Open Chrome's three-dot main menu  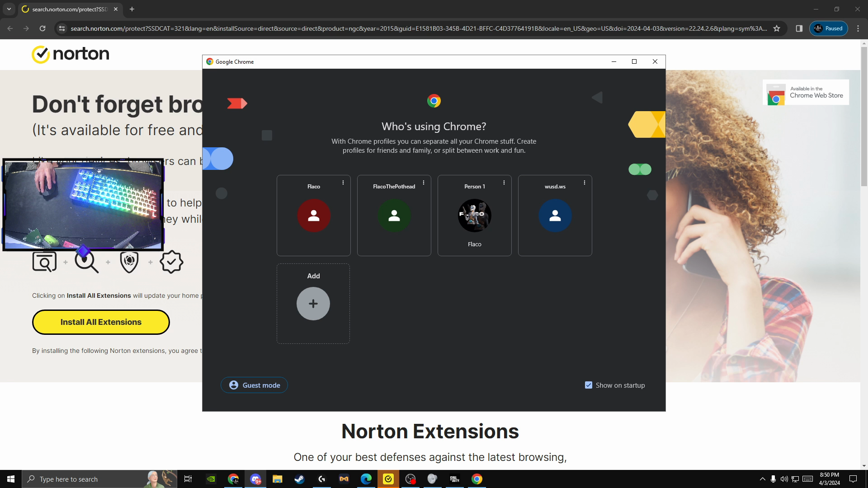pos(858,28)
